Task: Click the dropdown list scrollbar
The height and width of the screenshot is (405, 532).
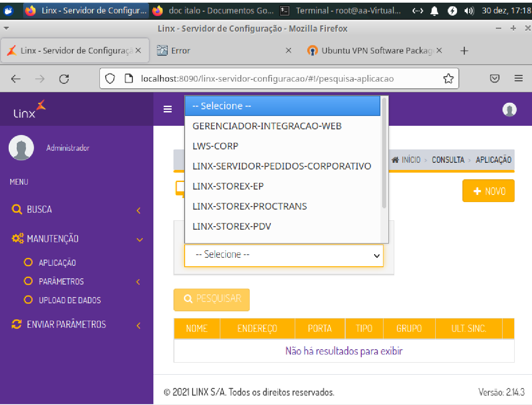Action: (384, 153)
